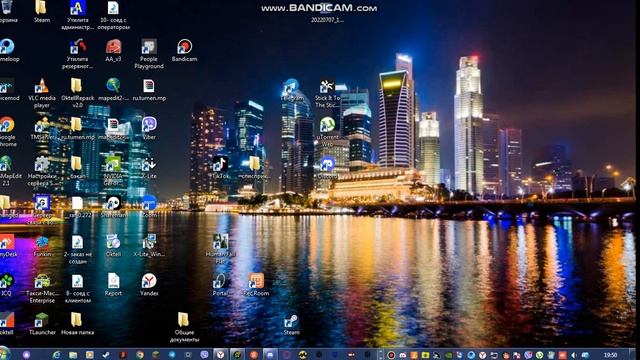Open the clock showing 19:50
The width and height of the screenshot is (640, 360).
[610, 355]
